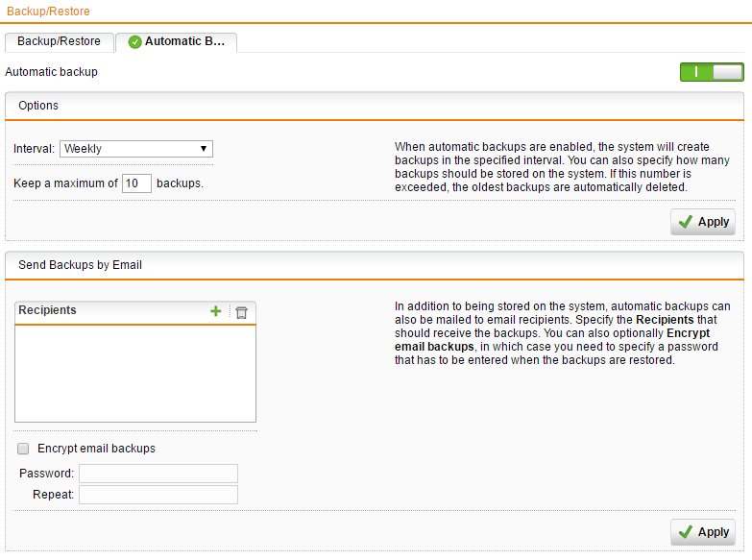
Task: Switch to the Backup/Restore tab
Action: (59, 42)
